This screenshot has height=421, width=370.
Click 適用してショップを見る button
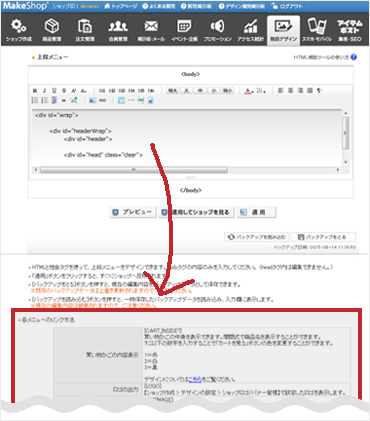tap(197, 212)
